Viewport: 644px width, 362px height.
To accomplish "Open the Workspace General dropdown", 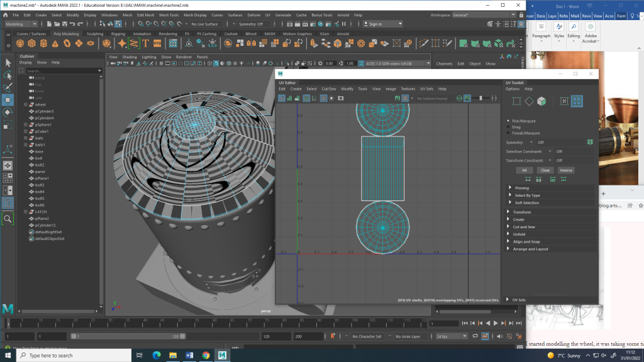I will click(484, 15).
